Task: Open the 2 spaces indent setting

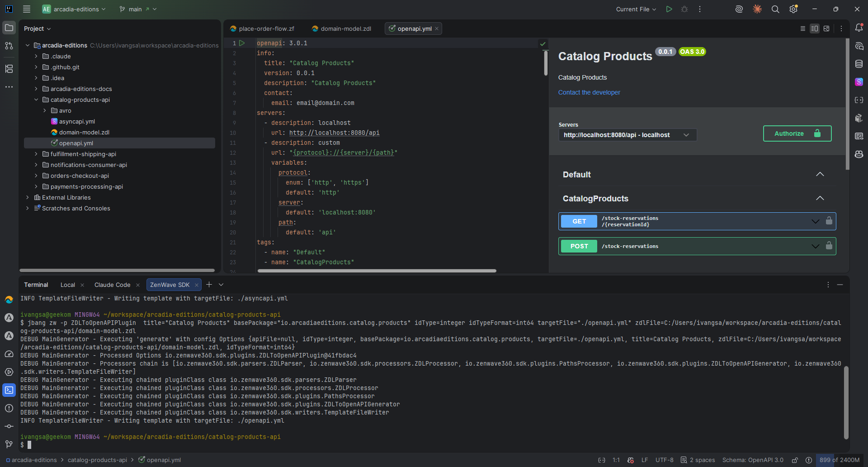Action: coord(698,460)
